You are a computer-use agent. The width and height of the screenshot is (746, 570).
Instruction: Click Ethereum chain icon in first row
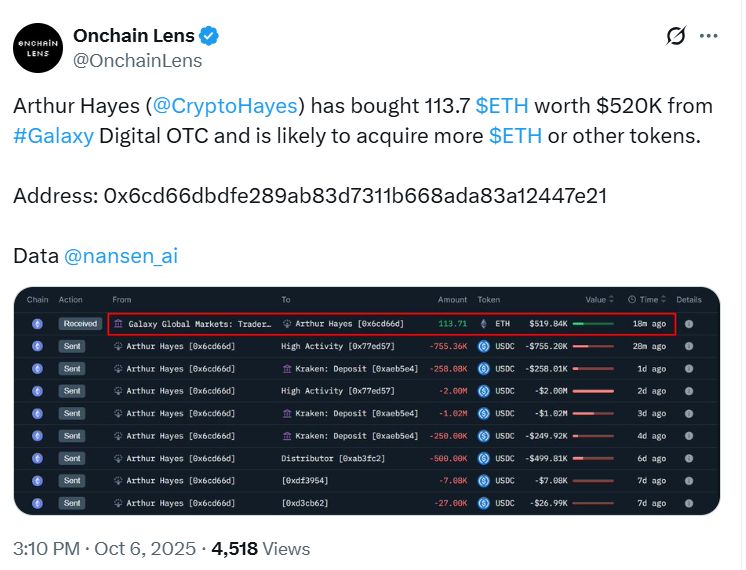38,324
